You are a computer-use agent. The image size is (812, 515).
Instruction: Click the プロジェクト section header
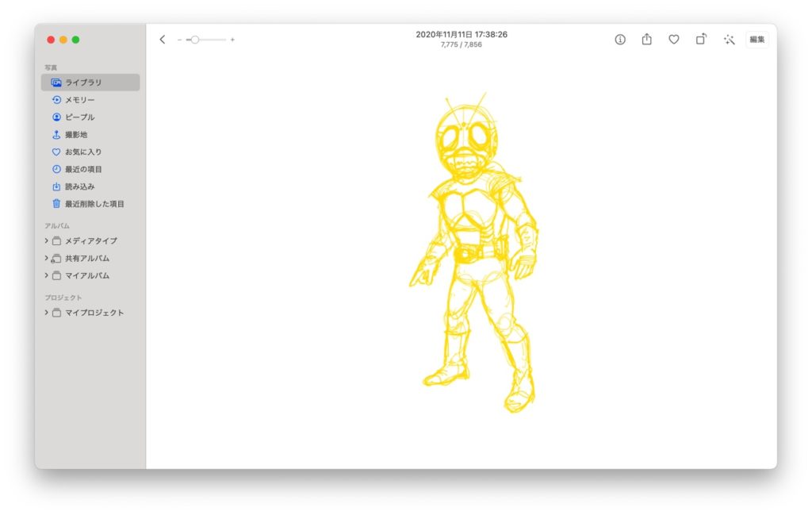coord(63,298)
